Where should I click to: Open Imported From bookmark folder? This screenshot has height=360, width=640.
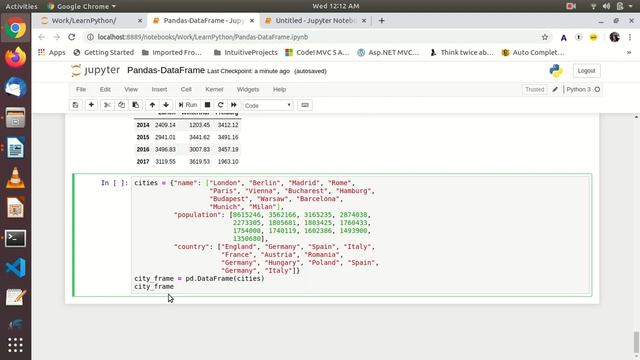click(171, 52)
